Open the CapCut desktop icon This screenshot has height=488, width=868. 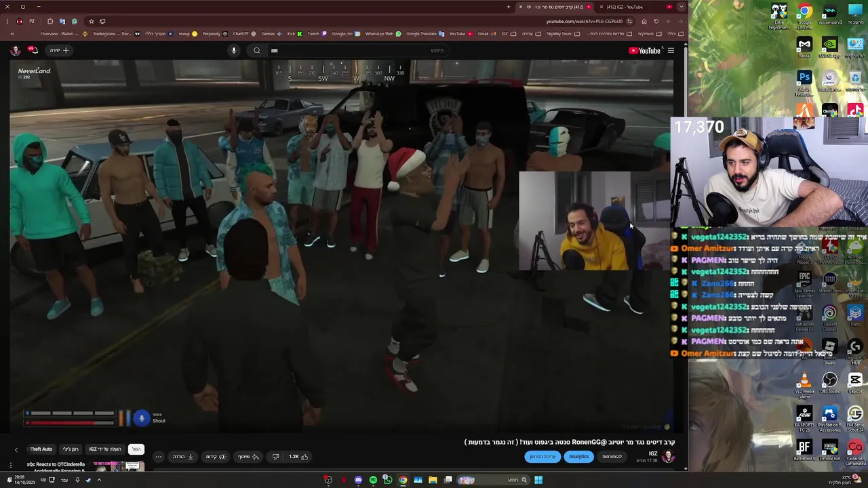point(855,384)
